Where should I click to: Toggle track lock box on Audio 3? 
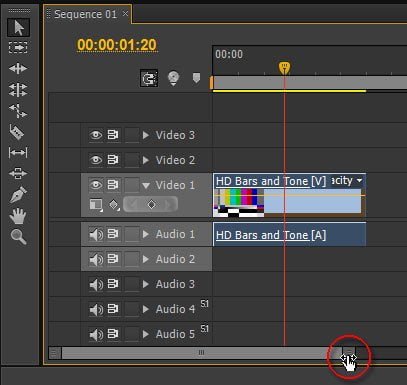pos(132,285)
